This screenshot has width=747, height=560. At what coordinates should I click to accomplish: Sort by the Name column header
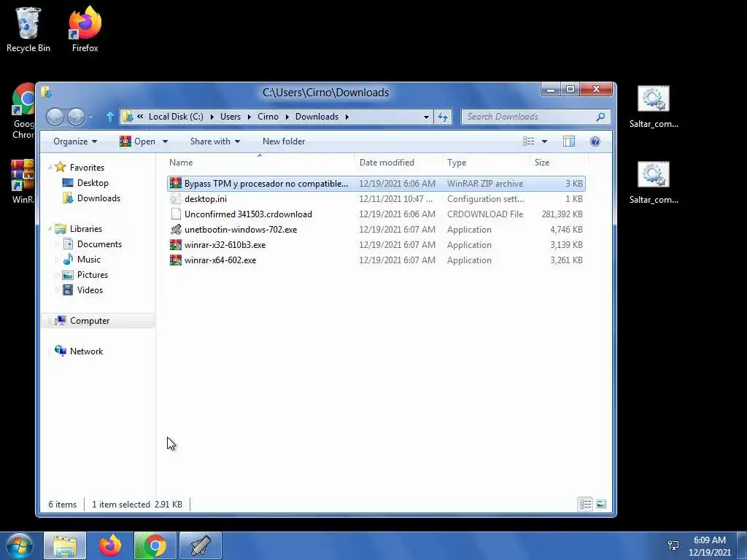(x=260, y=163)
